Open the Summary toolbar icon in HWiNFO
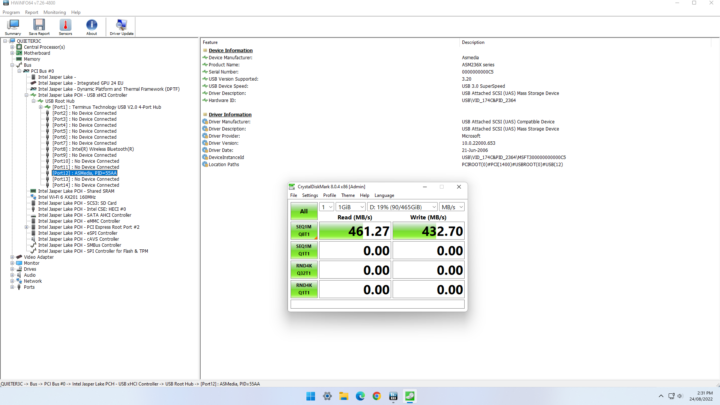The image size is (720, 405). tap(13, 27)
